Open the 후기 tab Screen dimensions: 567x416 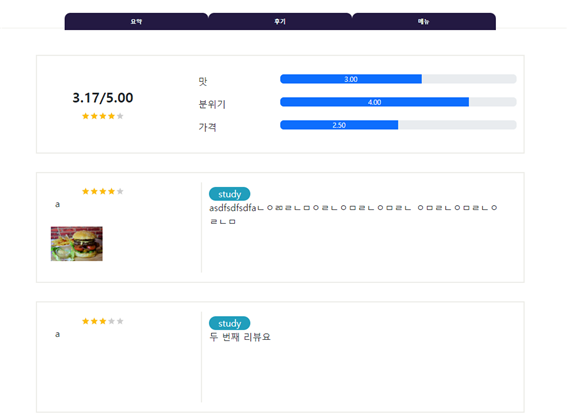point(280,21)
